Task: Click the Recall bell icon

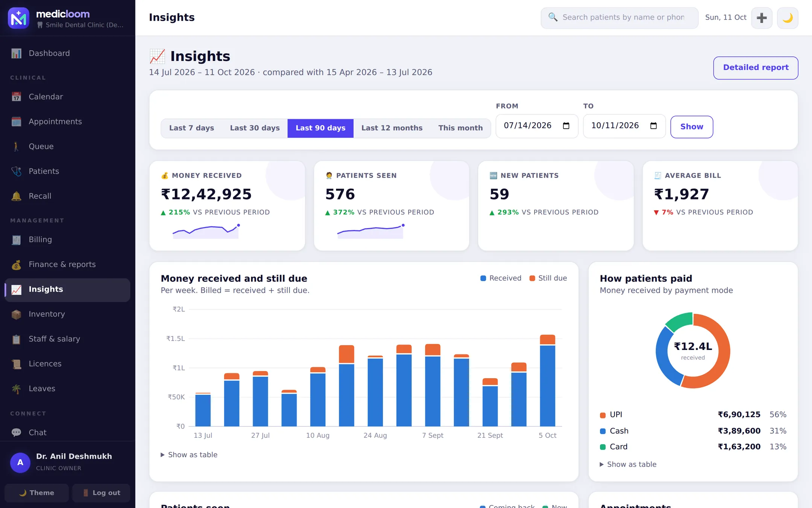Action: pos(16,196)
